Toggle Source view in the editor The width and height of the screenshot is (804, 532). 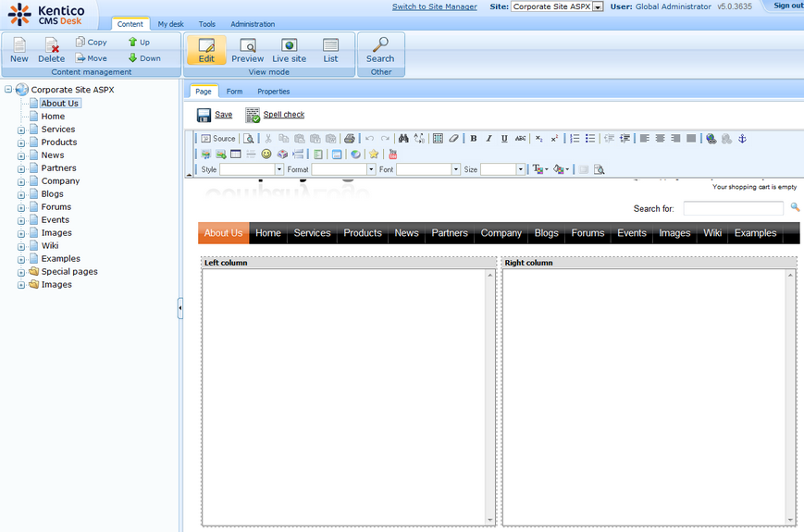(218, 139)
